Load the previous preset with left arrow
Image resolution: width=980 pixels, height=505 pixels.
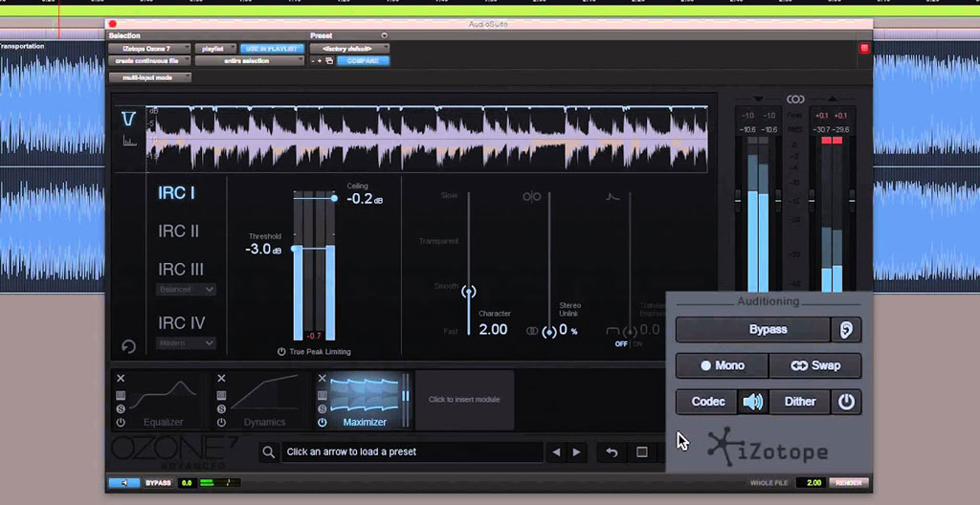[x=556, y=451]
